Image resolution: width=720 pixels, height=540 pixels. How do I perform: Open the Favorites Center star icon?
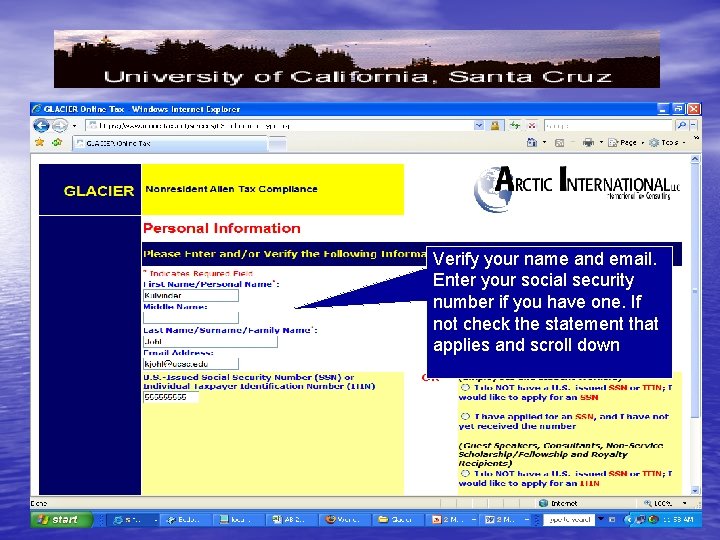click(x=40, y=143)
